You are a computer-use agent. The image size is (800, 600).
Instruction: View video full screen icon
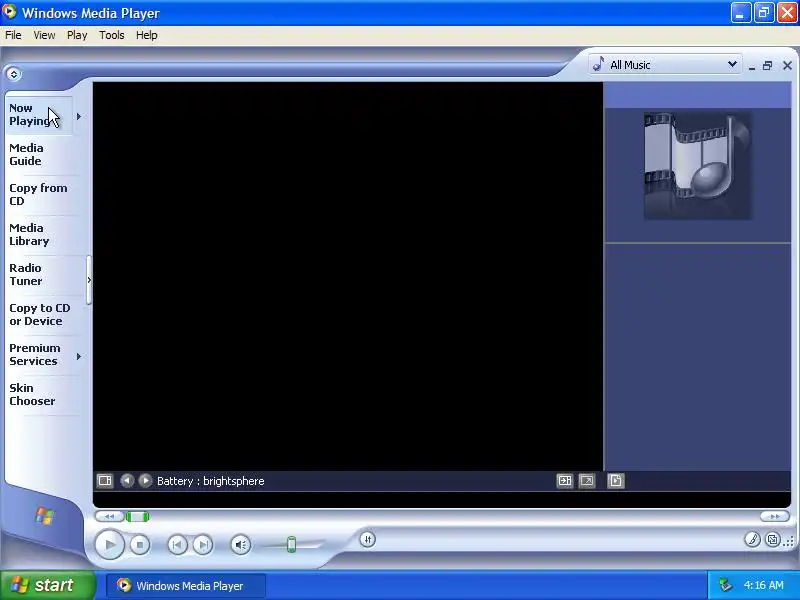[x=587, y=481]
